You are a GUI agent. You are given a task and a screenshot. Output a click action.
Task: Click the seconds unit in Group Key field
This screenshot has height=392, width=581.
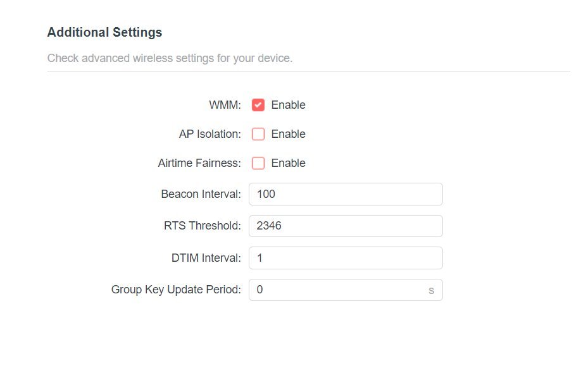pos(432,290)
